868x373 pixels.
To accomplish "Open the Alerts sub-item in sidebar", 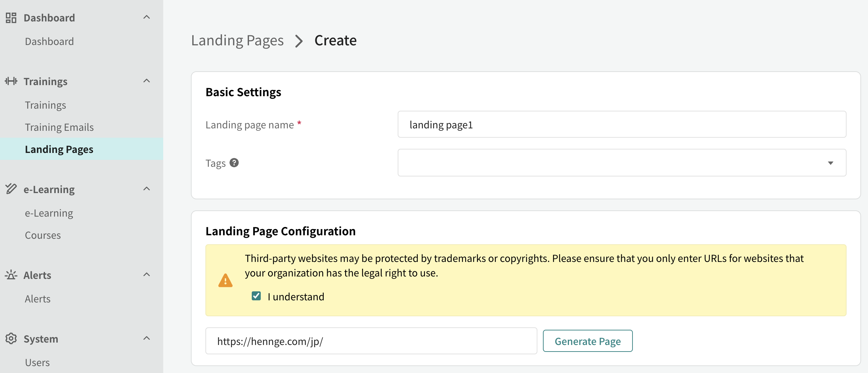I will pyautogui.click(x=38, y=299).
